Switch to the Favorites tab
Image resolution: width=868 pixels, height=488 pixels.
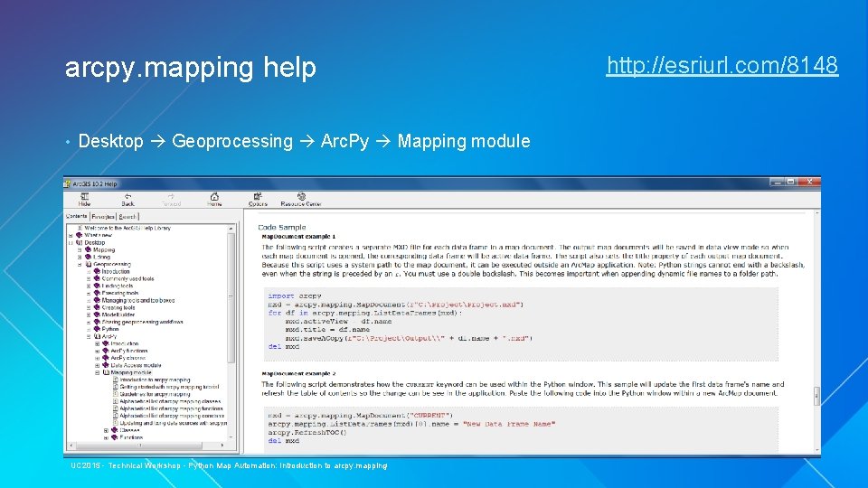103,217
